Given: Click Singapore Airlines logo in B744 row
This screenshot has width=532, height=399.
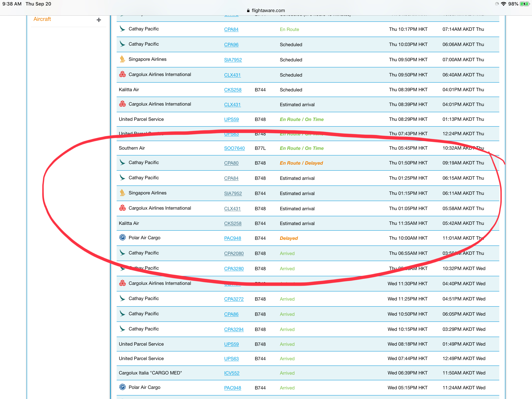Looking at the screenshot, I should (122, 192).
